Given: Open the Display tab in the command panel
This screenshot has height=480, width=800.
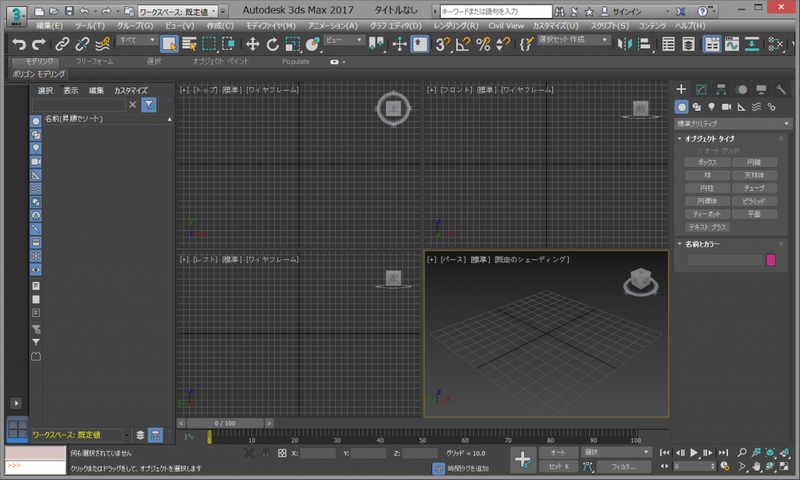Looking at the screenshot, I should (761, 89).
